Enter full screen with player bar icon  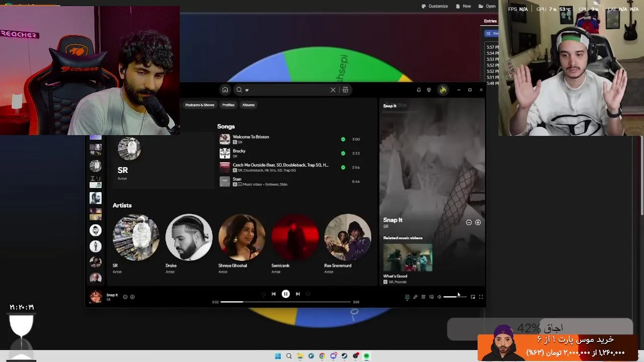coord(481,297)
